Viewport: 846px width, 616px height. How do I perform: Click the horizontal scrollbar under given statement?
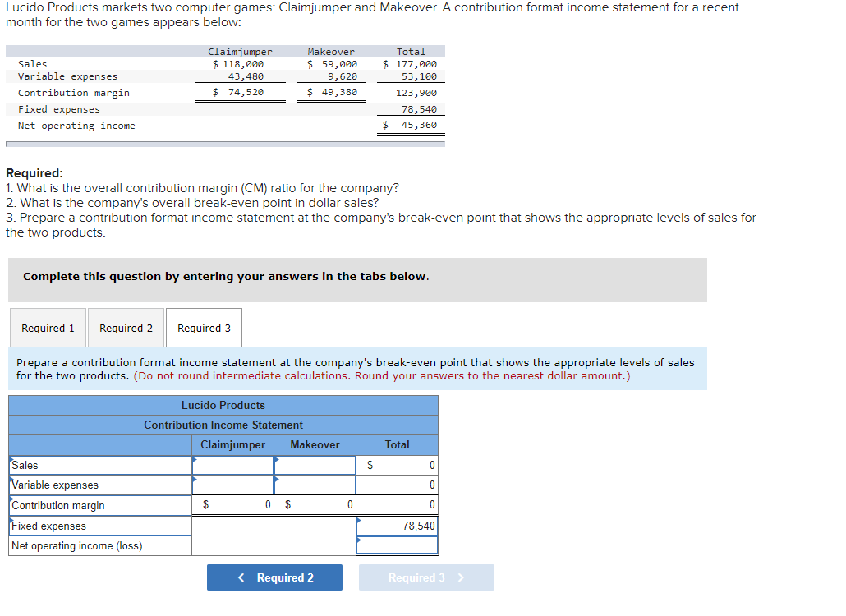[226, 144]
